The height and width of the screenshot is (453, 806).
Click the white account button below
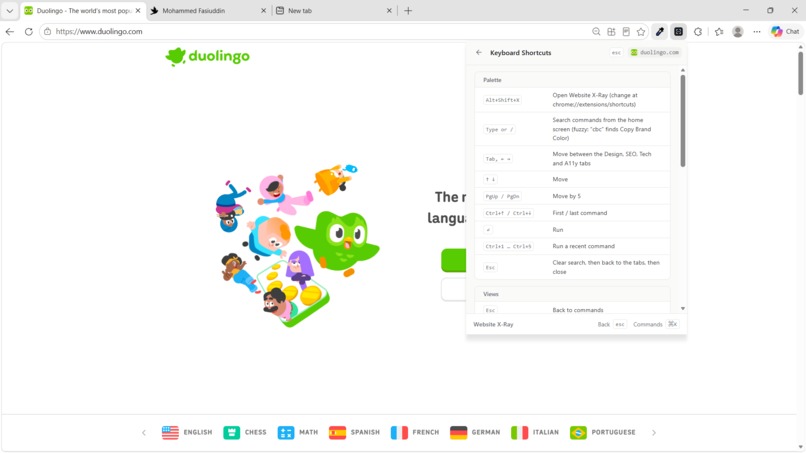(453, 290)
